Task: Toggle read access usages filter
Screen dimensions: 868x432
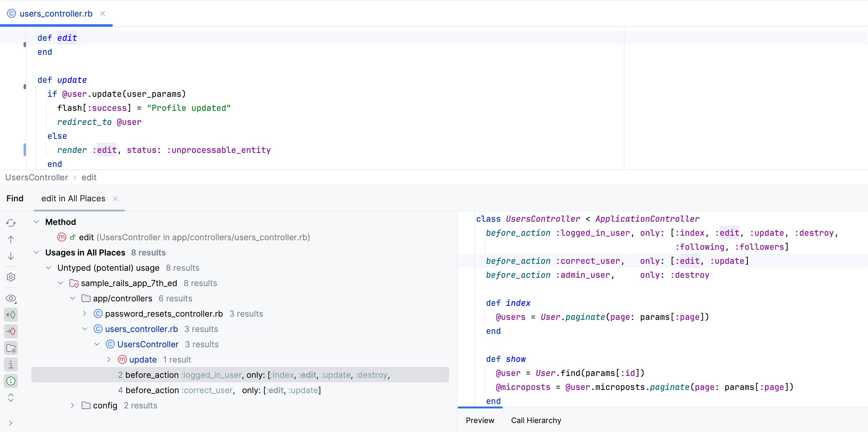Action: (11, 314)
